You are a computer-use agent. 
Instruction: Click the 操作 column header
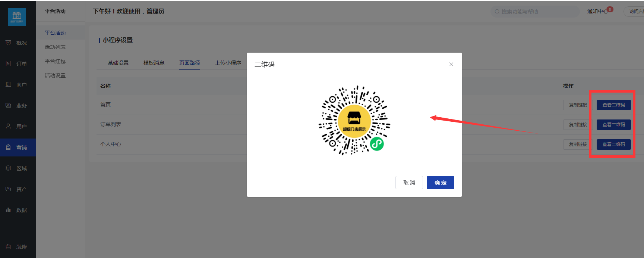(x=568, y=86)
